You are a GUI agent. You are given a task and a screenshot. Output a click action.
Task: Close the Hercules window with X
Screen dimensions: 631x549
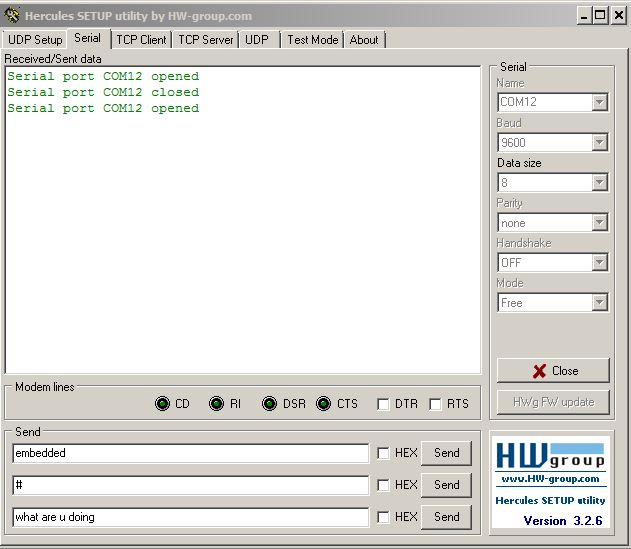pyautogui.click(x=619, y=16)
